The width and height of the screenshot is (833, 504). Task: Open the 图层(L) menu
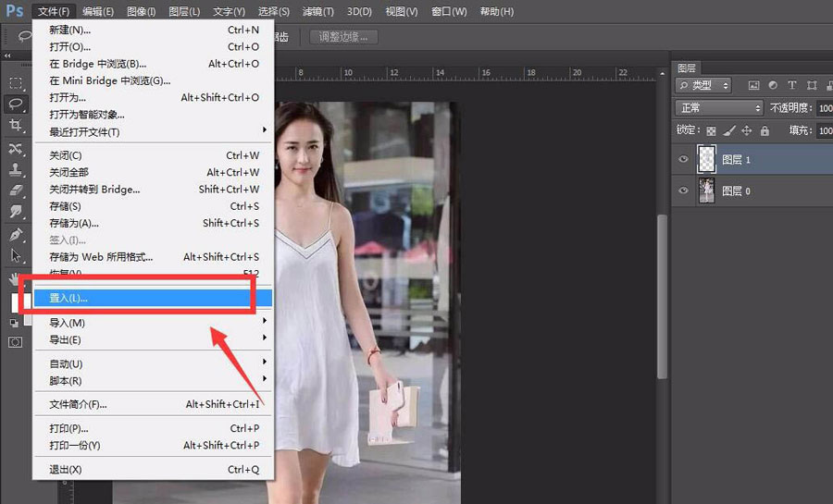pos(184,11)
